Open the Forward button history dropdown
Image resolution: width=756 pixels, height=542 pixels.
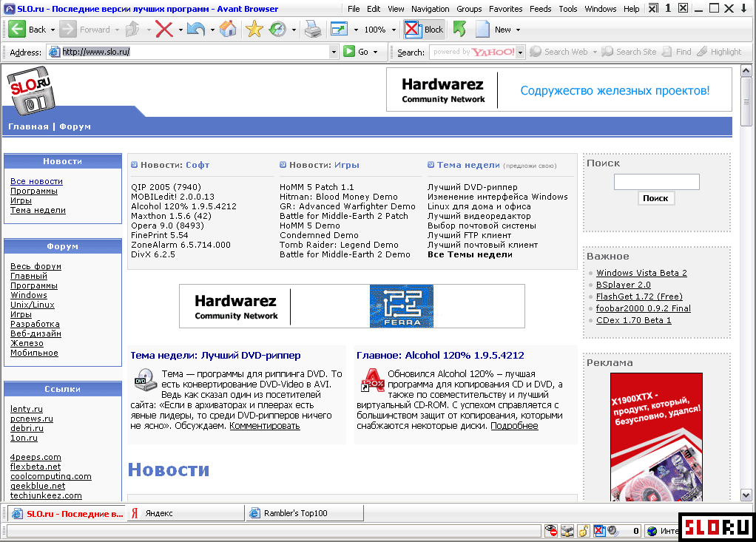(117, 30)
